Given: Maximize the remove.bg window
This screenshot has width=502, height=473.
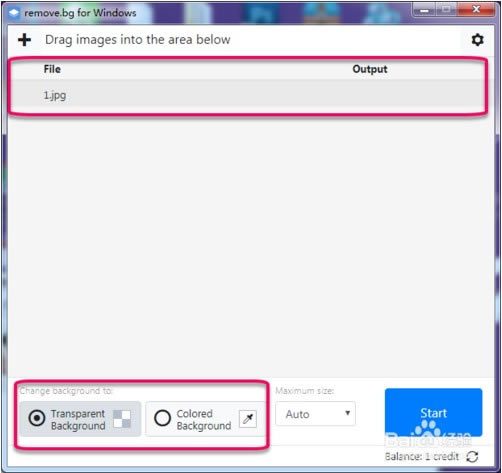Looking at the screenshot, I should tap(447, 10).
